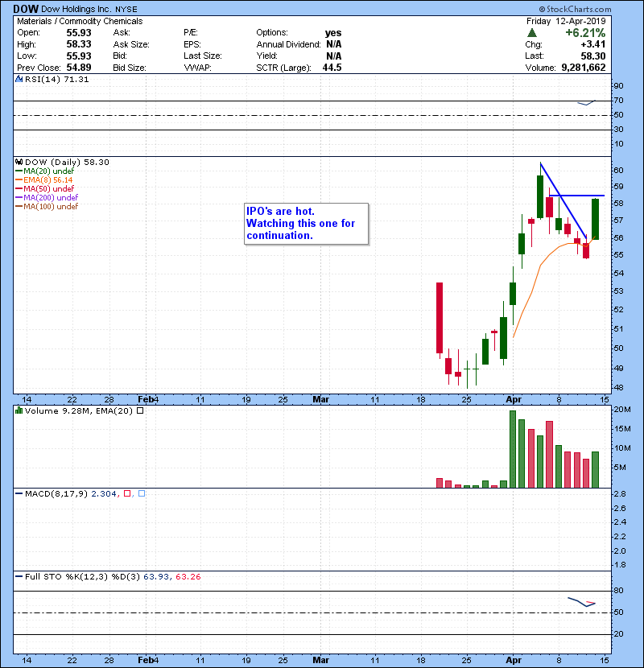Click the MACD(8,17,9) label

click(x=56, y=493)
